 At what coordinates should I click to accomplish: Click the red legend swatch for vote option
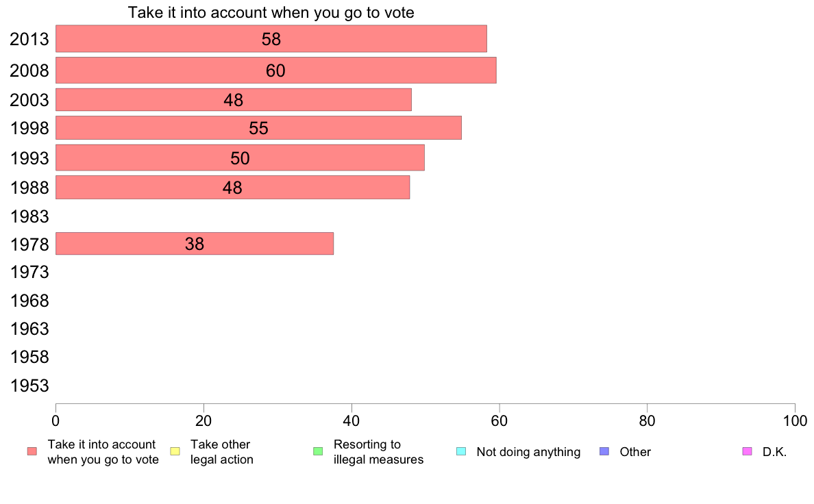pos(32,451)
